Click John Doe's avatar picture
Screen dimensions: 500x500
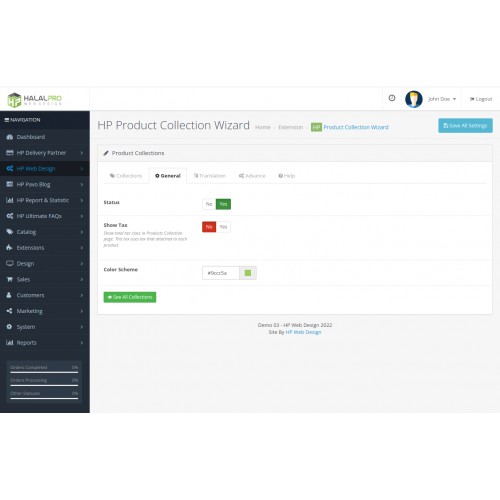pyautogui.click(x=414, y=99)
